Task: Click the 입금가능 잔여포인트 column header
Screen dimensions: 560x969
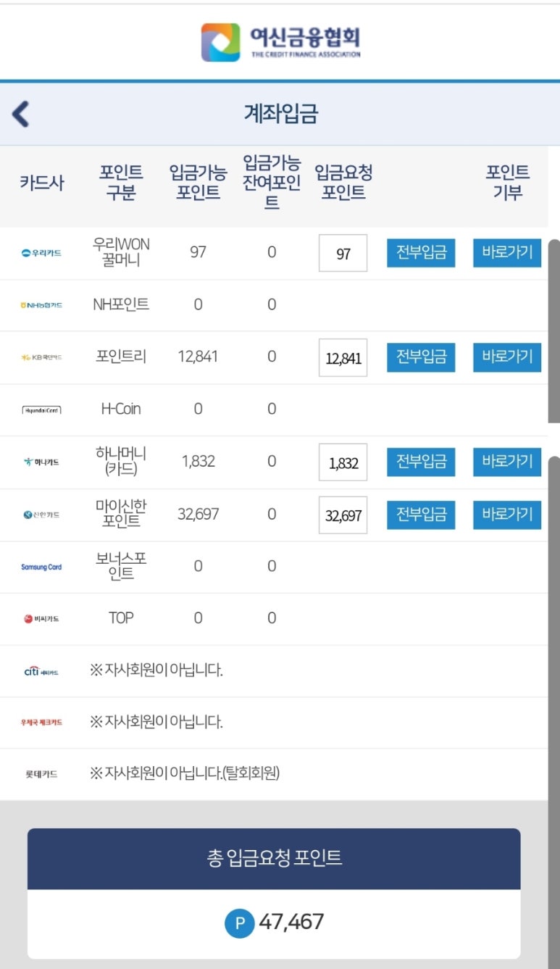Action: pyautogui.click(x=272, y=183)
